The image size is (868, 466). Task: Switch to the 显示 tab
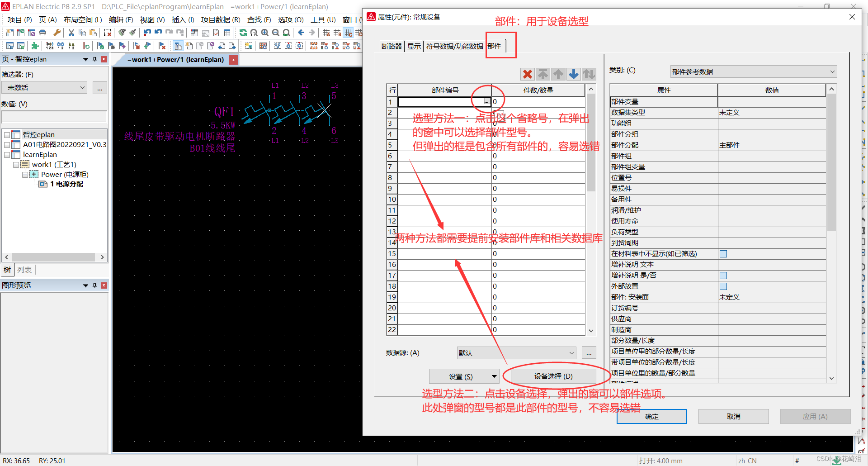point(414,46)
